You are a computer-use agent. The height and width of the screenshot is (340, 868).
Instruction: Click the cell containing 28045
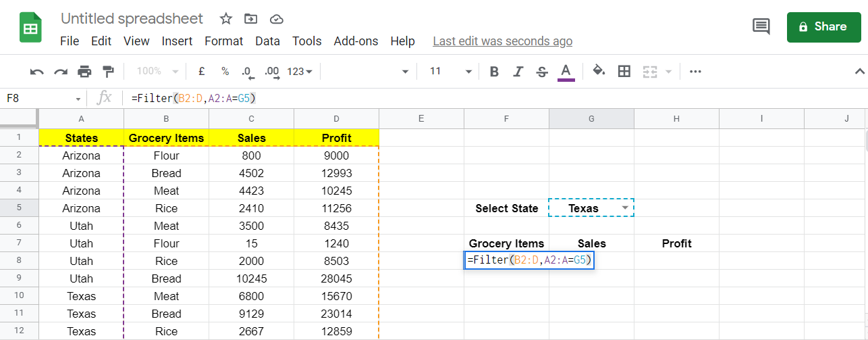336,278
